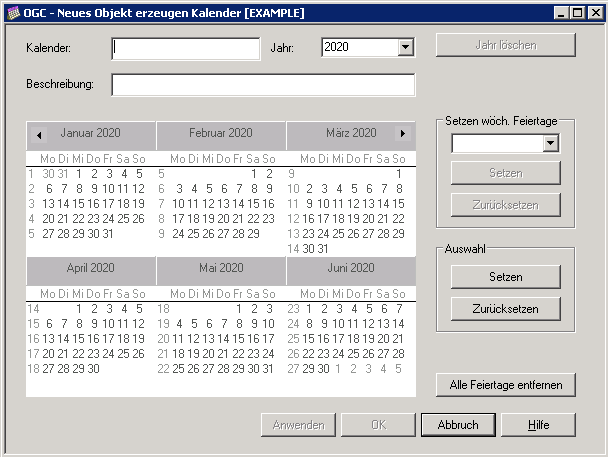
Task: Advance months with right arrow
Action: coord(403,134)
